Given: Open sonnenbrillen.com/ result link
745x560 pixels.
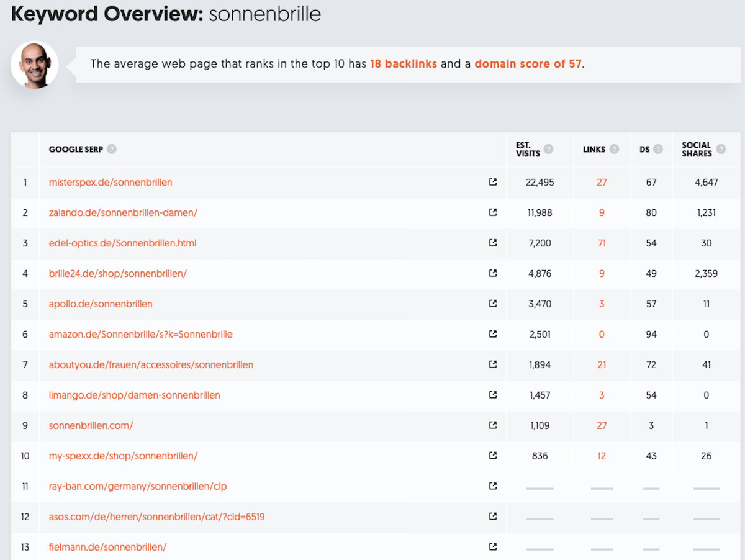Looking at the screenshot, I should point(91,426).
